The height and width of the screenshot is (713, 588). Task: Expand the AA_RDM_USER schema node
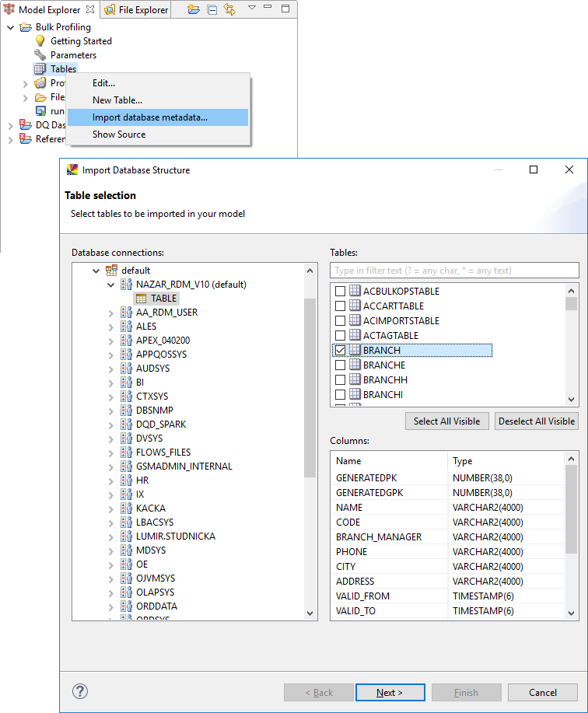[110, 313]
